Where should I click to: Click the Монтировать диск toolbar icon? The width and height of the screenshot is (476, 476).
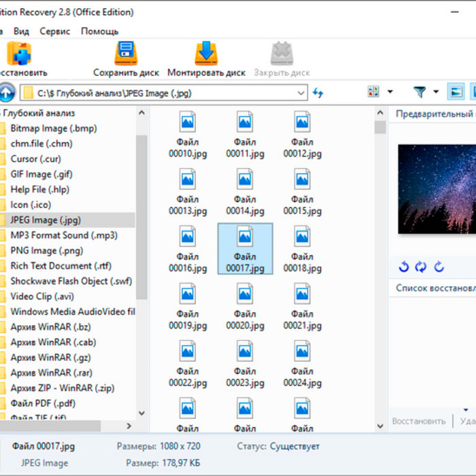click(x=206, y=54)
